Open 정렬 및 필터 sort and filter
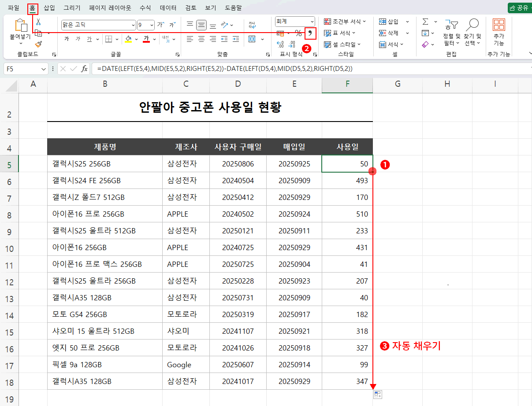Viewport: 532px width, 406px height. 451,32
